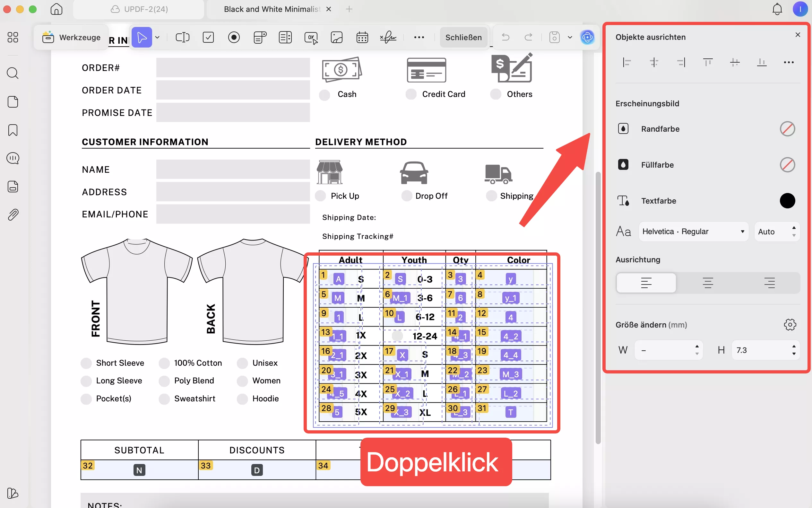Select the checkbox form field tool

click(208, 37)
